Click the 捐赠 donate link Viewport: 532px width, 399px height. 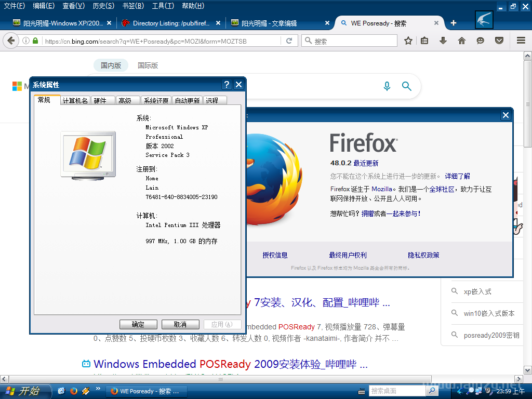(367, 214)
